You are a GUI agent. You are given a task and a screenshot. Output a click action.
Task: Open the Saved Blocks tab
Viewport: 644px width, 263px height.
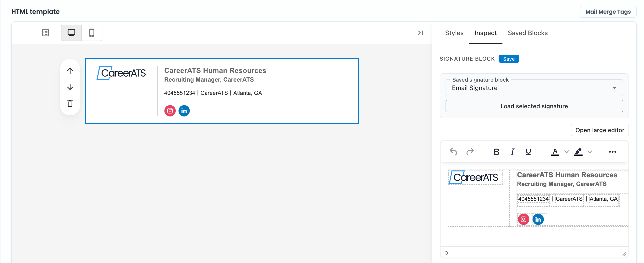[527, 33]
